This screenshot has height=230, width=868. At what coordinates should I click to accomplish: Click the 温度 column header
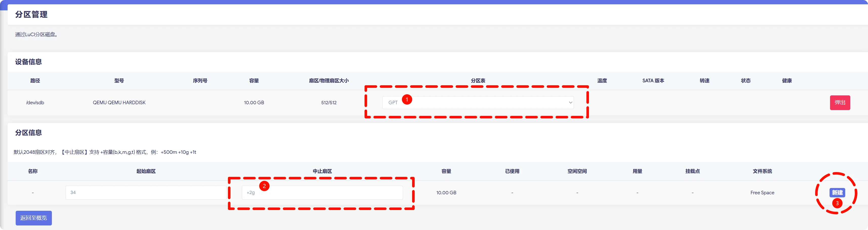(602, 81)
